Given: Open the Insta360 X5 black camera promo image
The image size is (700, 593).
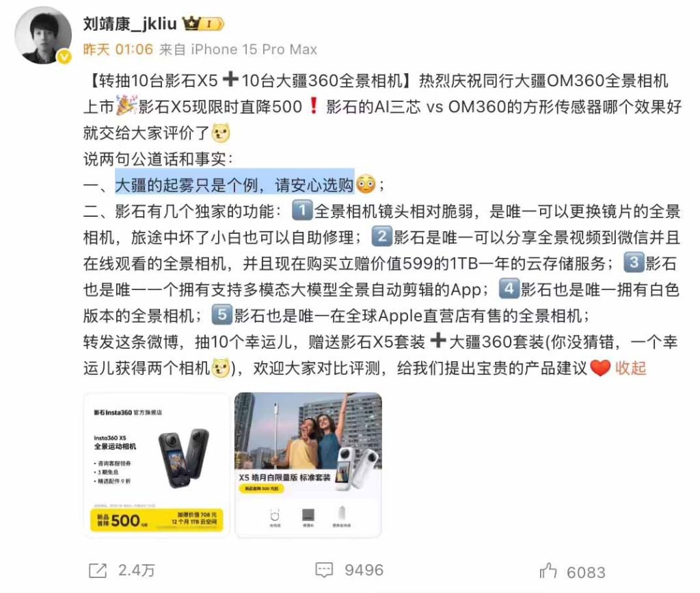Looking at the screenshot, I should click(x=157, y=464).
